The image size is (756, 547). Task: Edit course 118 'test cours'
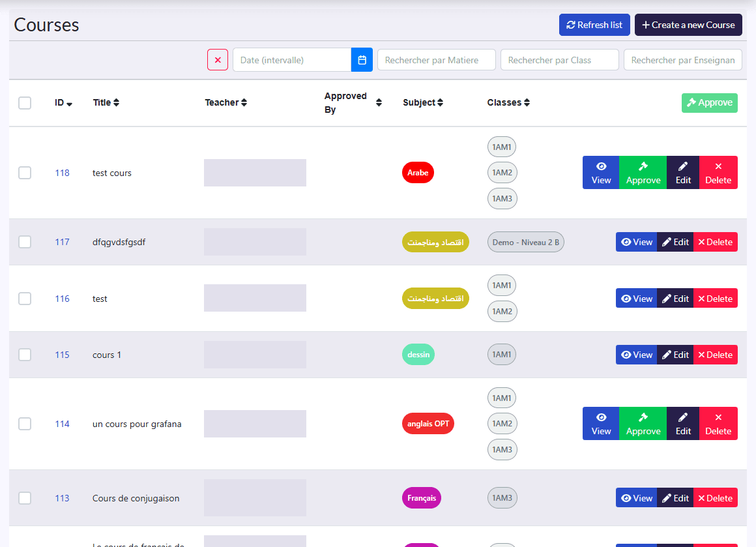[x=683, y=173]
